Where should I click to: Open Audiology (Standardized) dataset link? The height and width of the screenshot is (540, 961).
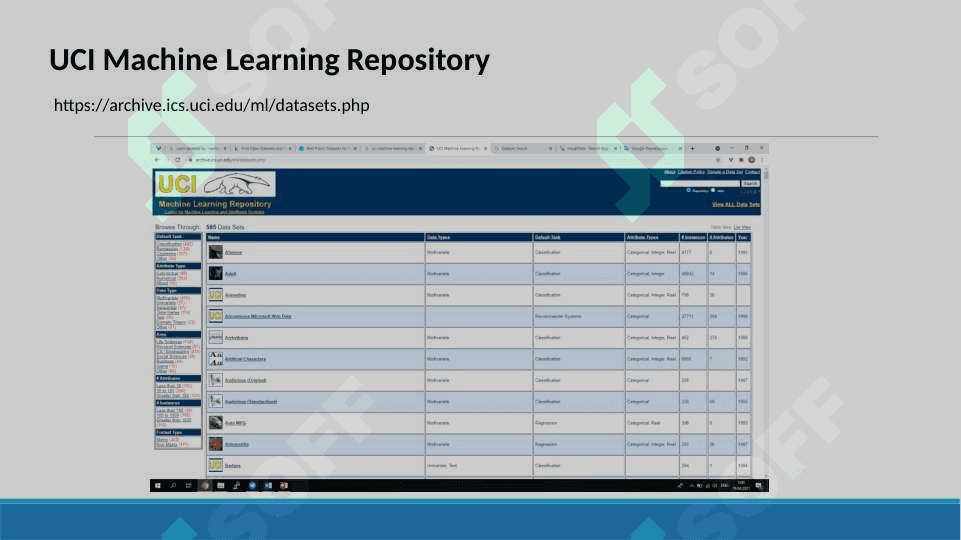[251, 402]
